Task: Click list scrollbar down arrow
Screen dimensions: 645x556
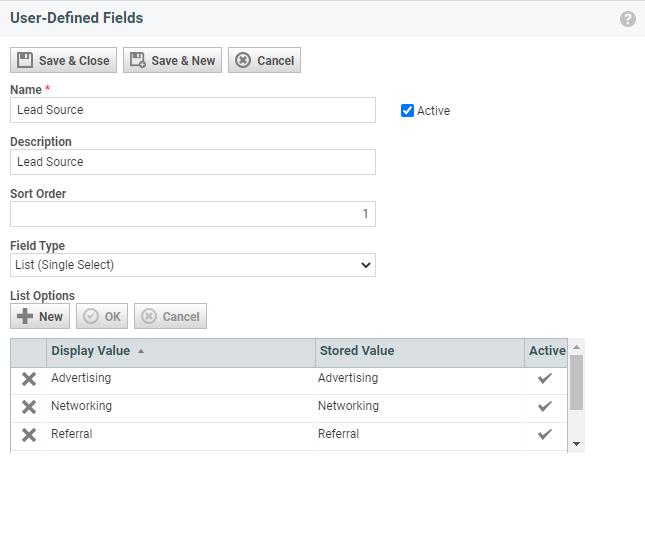Action: [577, 444]
